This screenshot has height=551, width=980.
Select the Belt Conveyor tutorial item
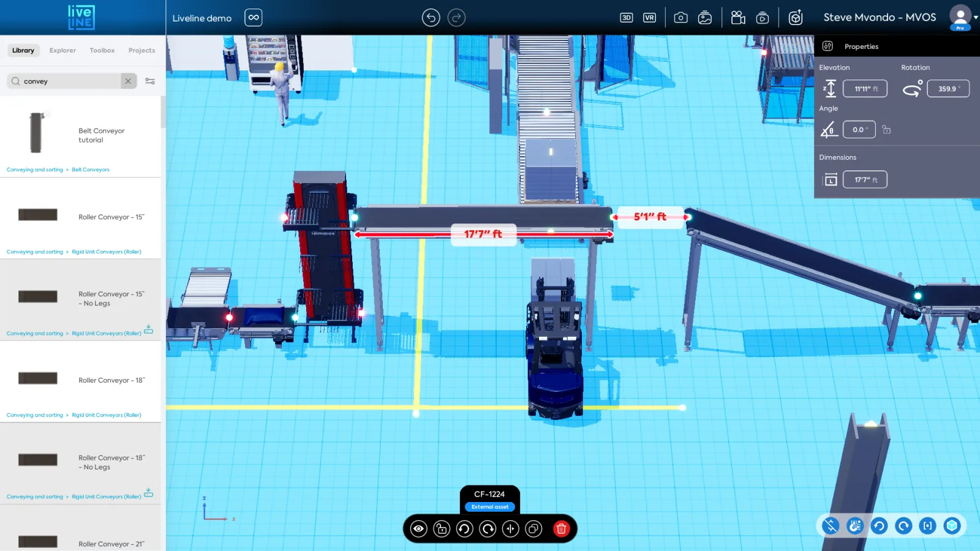click(x=80, y=135)
